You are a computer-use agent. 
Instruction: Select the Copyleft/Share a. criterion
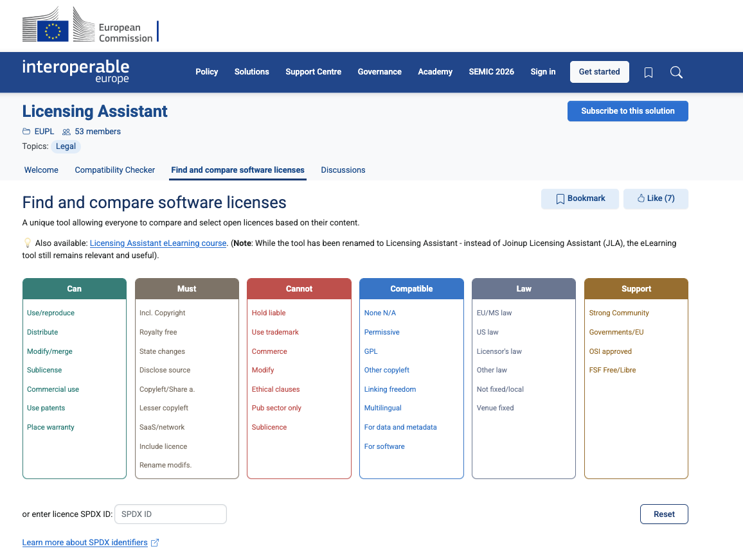click(167, 389)
